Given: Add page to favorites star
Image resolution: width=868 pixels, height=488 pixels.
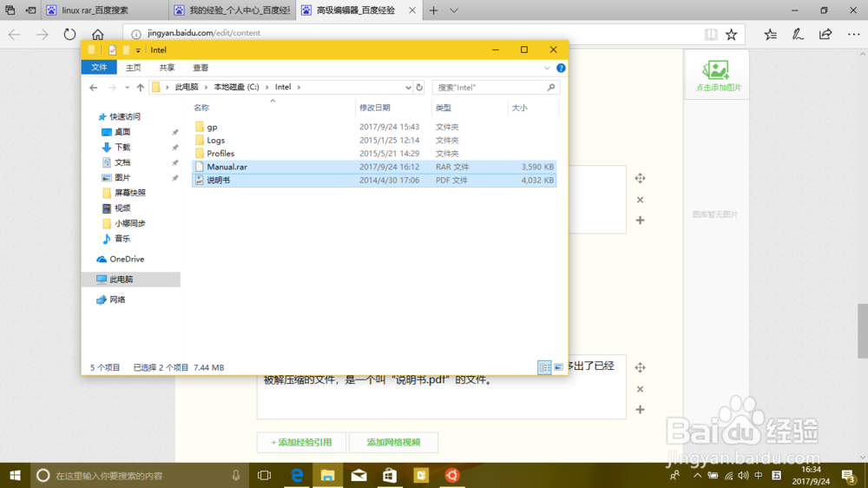Looking at the screenshot, I should (731, 35).
